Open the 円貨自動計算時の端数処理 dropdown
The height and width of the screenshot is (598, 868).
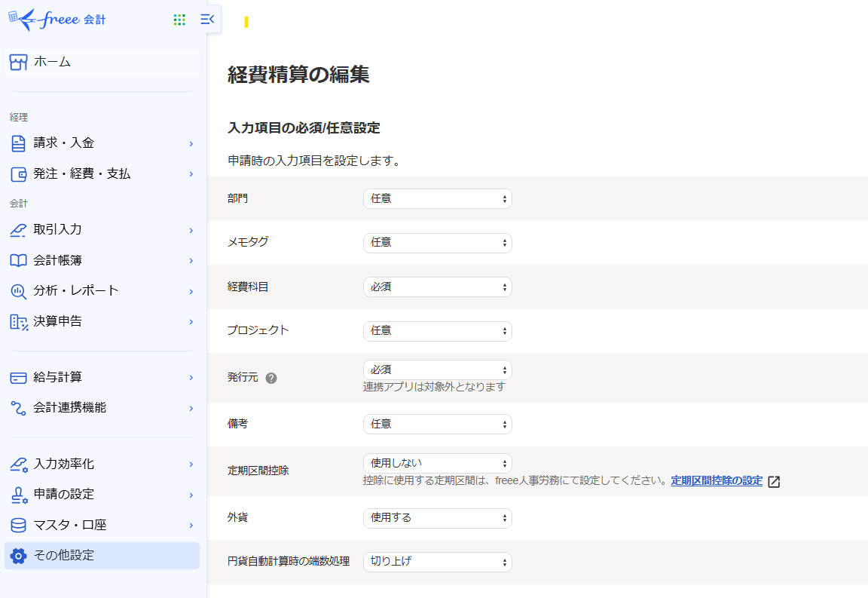437,562
